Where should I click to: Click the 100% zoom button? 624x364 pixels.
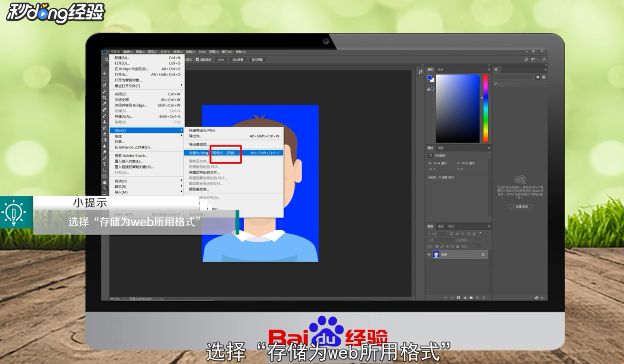coord(221,59)
